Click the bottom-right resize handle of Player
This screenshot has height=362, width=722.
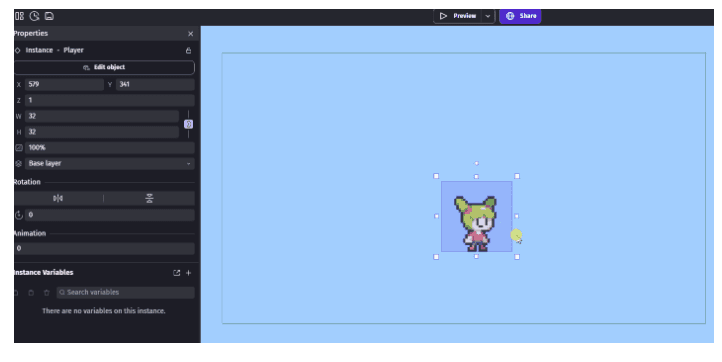pos(517,257)
